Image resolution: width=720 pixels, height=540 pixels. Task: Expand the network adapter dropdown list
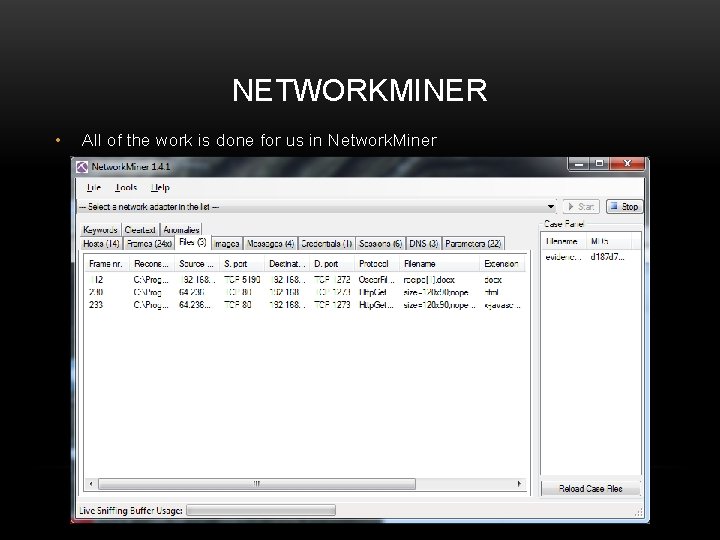(551, 207)
